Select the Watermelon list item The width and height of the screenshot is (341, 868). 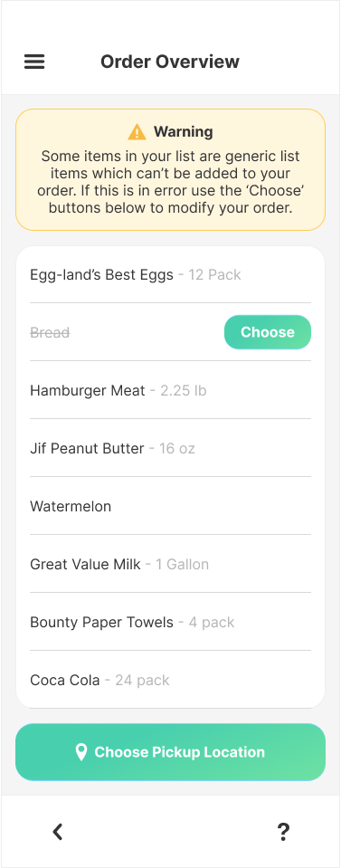coord(170,507)
